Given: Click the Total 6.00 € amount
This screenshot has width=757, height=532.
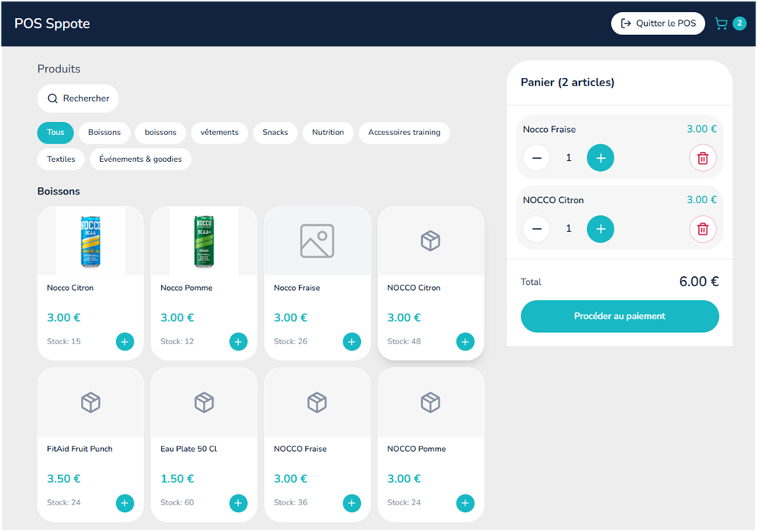Looking at the screenshot, I should coord(698,282).
